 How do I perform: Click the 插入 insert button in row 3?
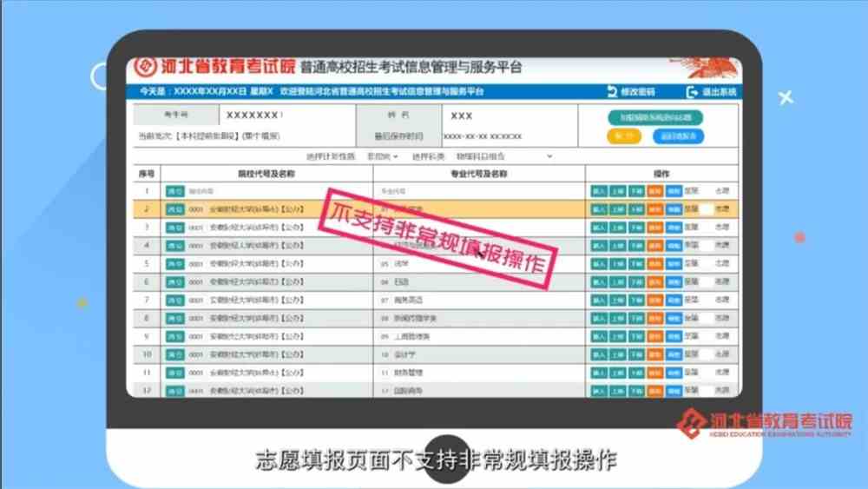point(599,228)
